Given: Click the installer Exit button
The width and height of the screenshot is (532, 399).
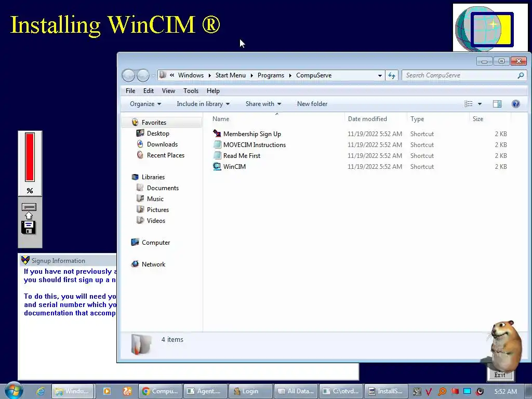Looking at the screenshot, I should tap(500, 375).
